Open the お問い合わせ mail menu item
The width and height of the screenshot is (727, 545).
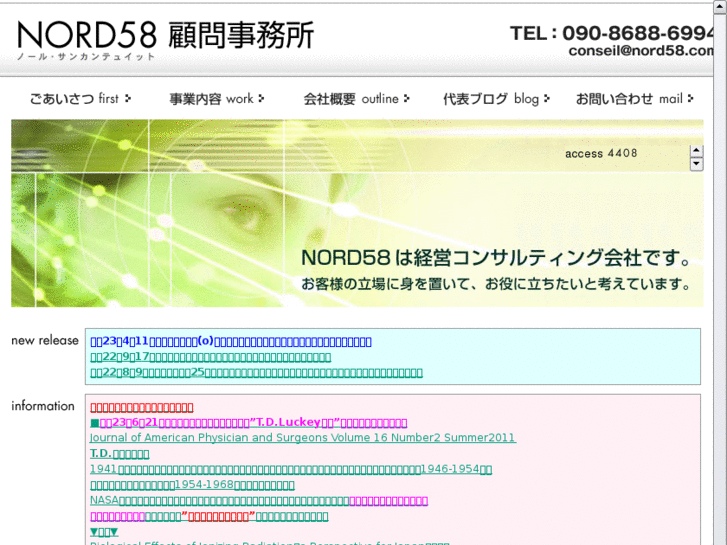coord(634,99)
